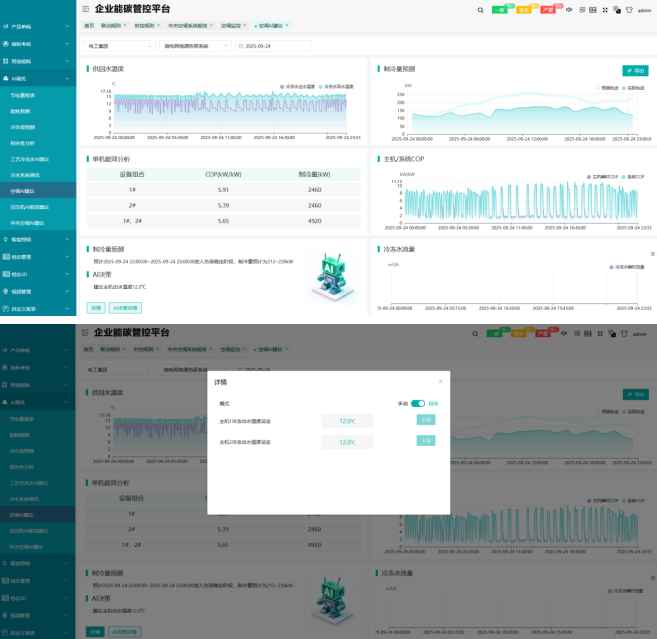Toggle the 冷冻水出水温度 legend in the undimmed chart
The image size is (657, 639).
[297, 87]
